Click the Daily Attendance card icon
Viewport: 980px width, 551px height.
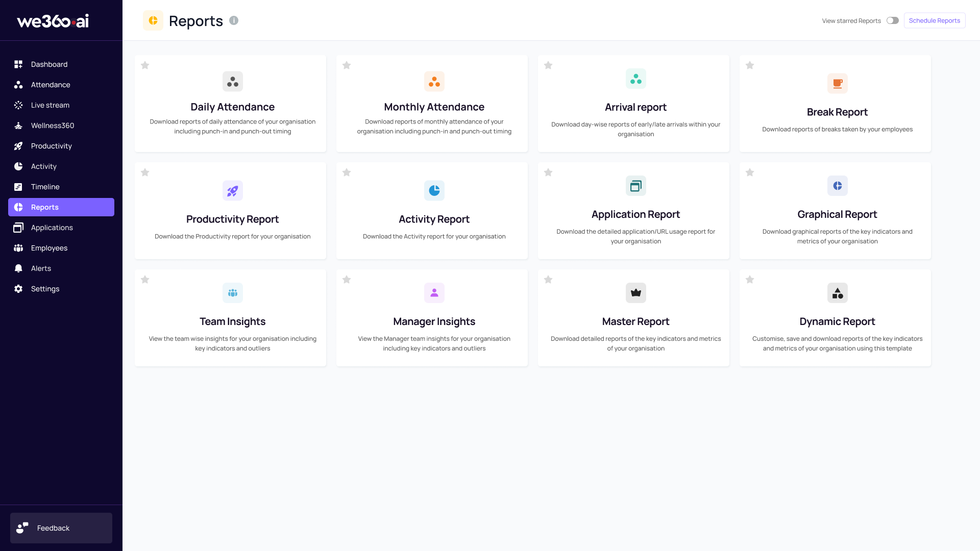pos(233,82)
